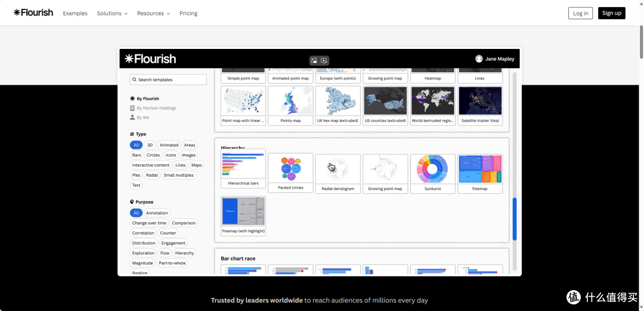Toggle the Comparison purpose filter
Screen dimensions: 644x311
pos(184,223)
